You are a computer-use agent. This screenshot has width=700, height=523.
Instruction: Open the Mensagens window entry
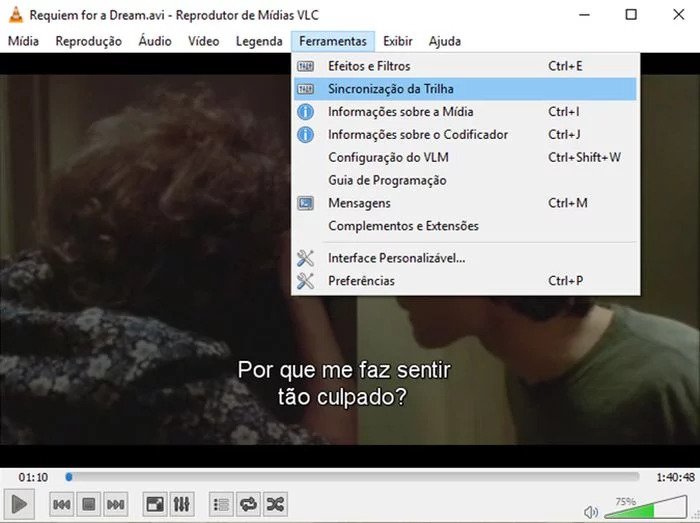click(465, 203)
